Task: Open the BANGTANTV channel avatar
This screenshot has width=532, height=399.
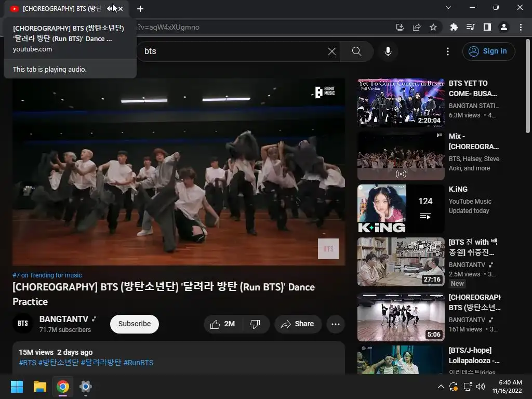Action: tap(23, 323)
